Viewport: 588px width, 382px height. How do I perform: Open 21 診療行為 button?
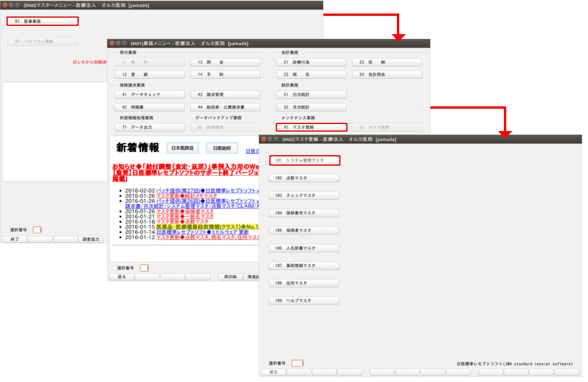point(311,62)
